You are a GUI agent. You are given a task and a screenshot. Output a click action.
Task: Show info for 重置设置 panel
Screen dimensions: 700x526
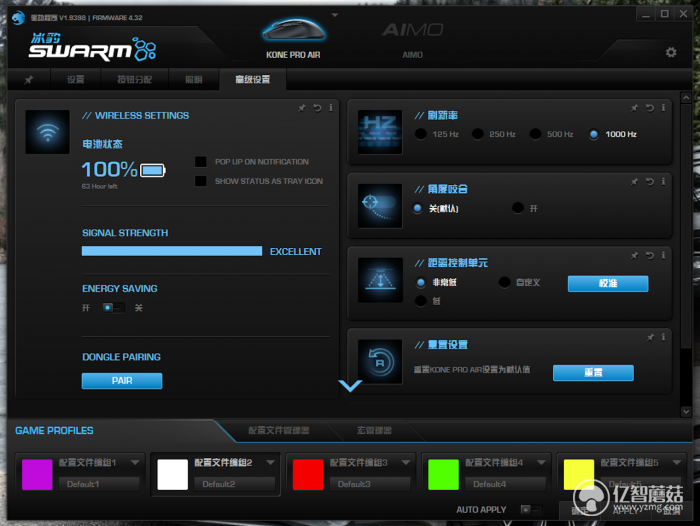(x=663, y=337)
